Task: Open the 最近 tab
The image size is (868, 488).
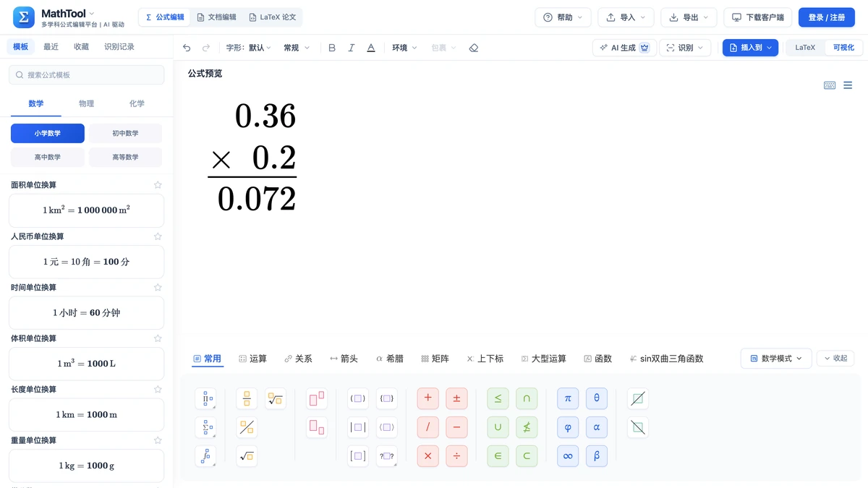Action: (51, 47)
